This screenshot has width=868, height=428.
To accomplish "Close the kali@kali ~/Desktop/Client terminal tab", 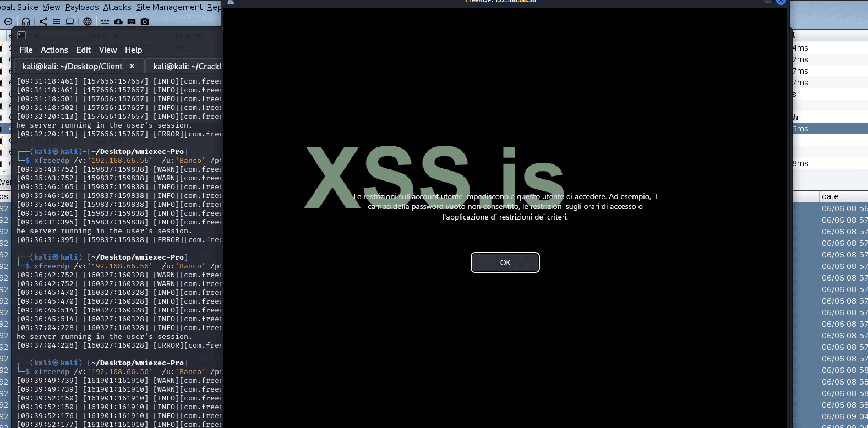I will 132,66.
